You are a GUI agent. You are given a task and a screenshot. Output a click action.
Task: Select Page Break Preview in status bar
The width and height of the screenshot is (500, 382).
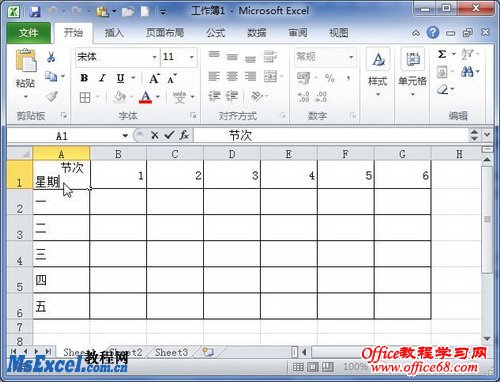(328, 367)
